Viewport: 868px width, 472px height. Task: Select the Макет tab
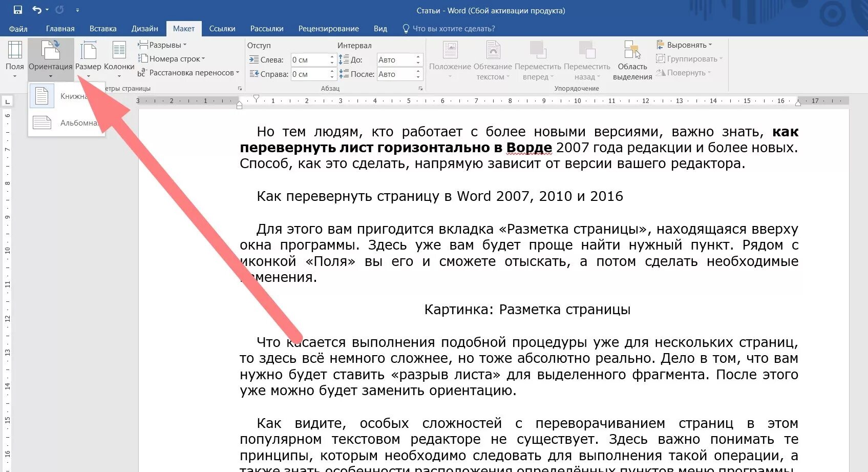[184, 29]
